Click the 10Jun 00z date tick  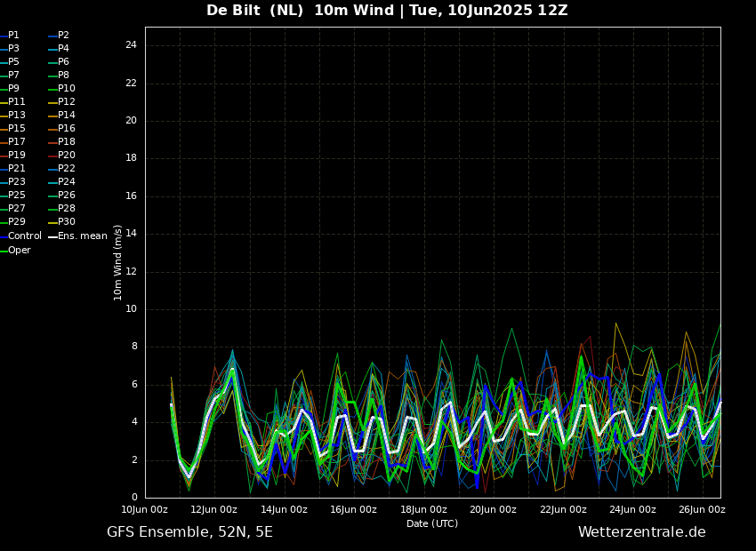click(145, 509)
